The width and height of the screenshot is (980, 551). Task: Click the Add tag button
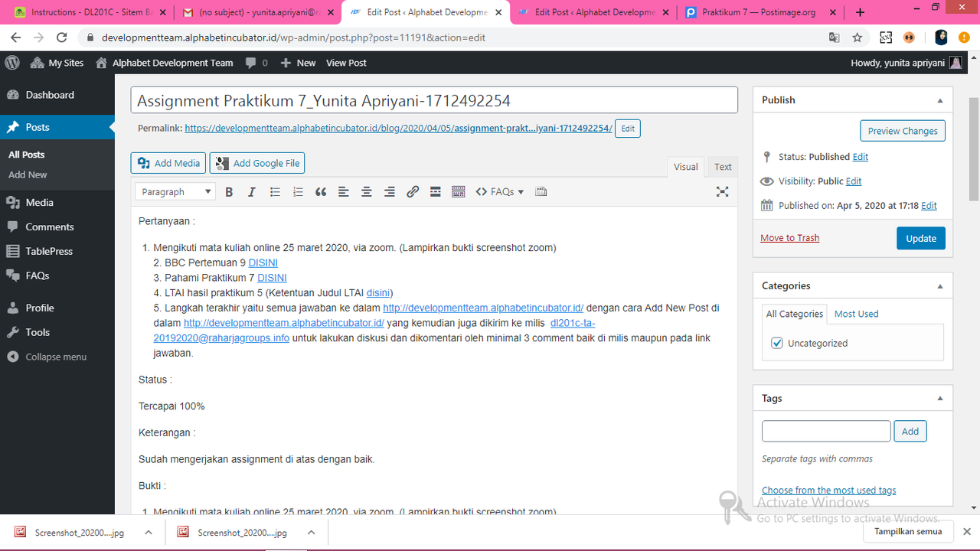910,432
